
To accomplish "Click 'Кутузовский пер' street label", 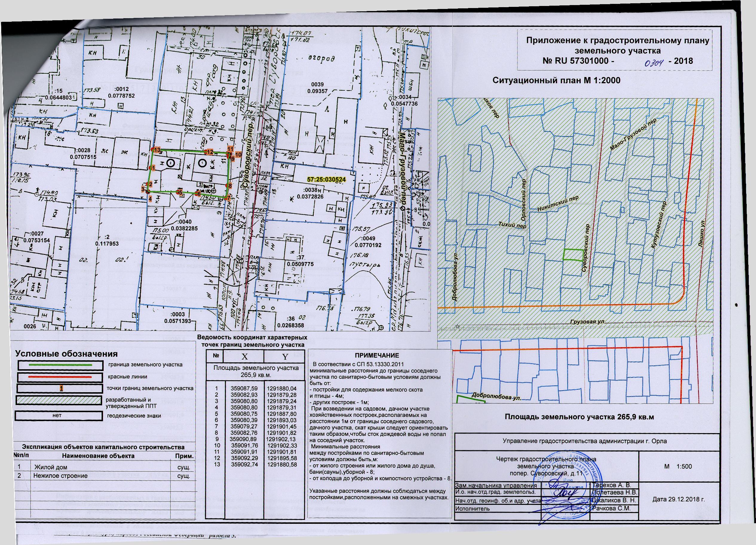I will 659,224.
